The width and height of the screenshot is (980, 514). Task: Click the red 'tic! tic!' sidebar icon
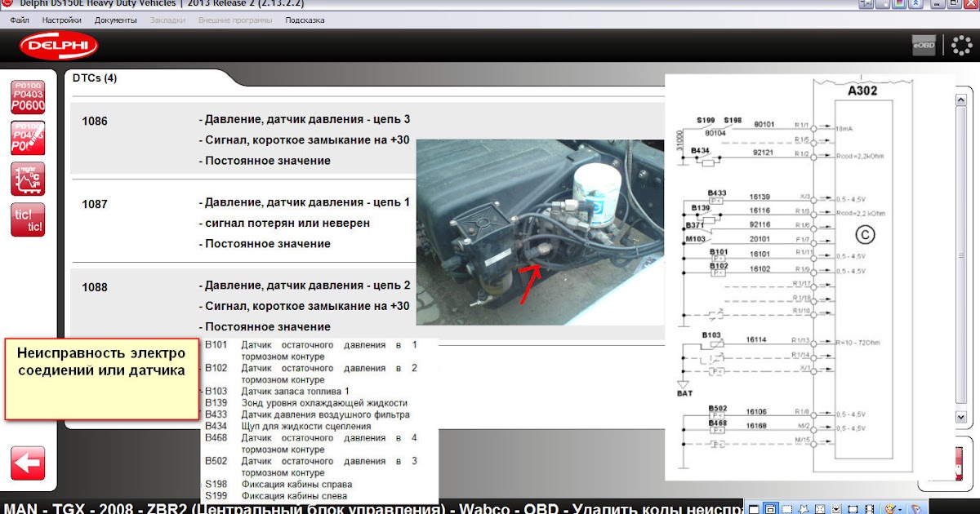pyautogui.click(x=28, y=220)
